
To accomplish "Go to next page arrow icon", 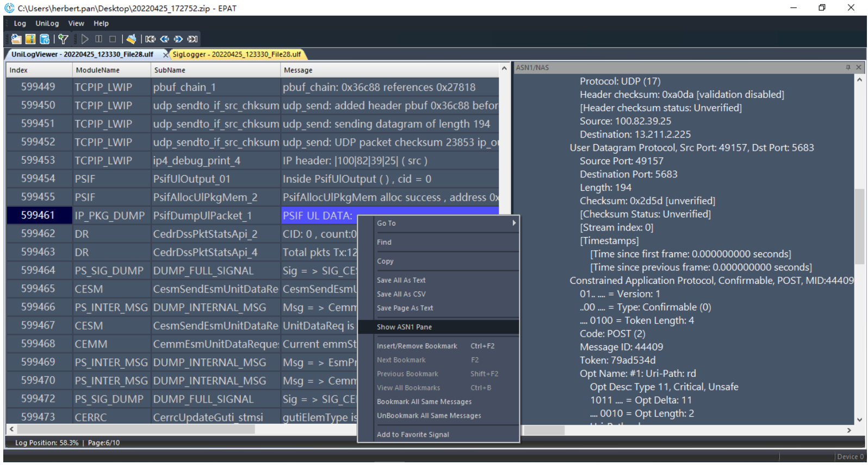I will point(178,39).
